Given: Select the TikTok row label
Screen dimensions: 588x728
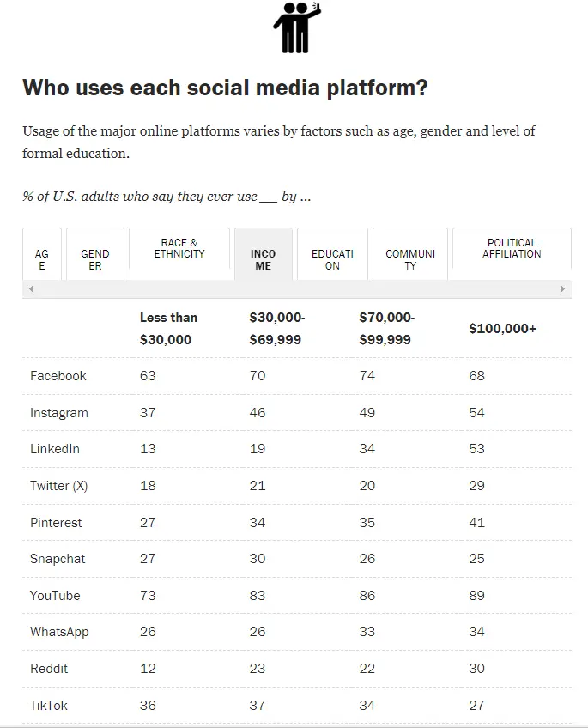Looking at the screenshot, I should point(49,706).
